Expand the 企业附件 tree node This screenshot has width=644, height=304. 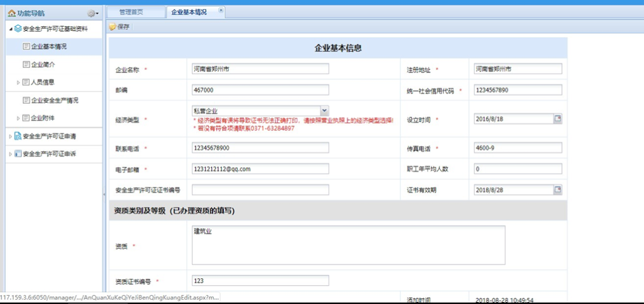(x=18, y=118)
